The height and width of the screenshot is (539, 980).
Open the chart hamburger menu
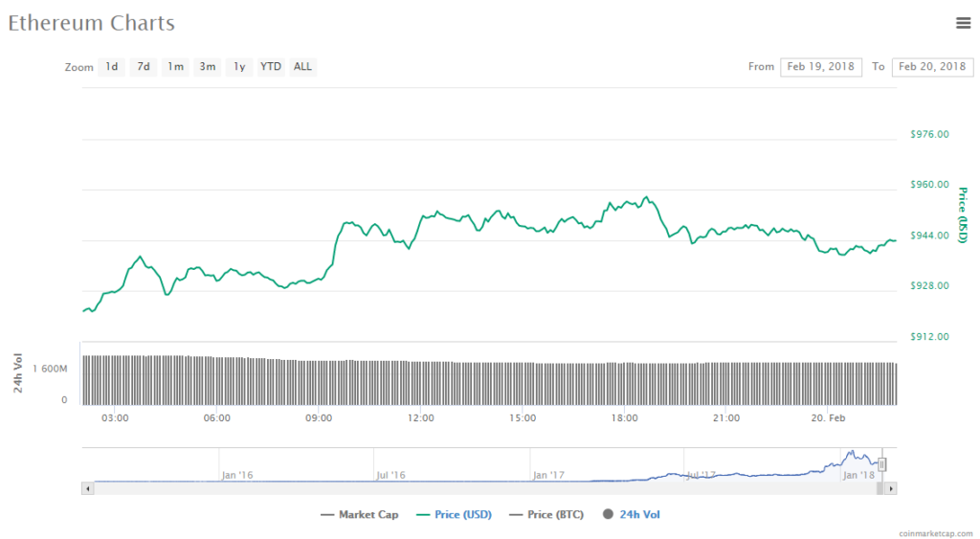(963, 23)
